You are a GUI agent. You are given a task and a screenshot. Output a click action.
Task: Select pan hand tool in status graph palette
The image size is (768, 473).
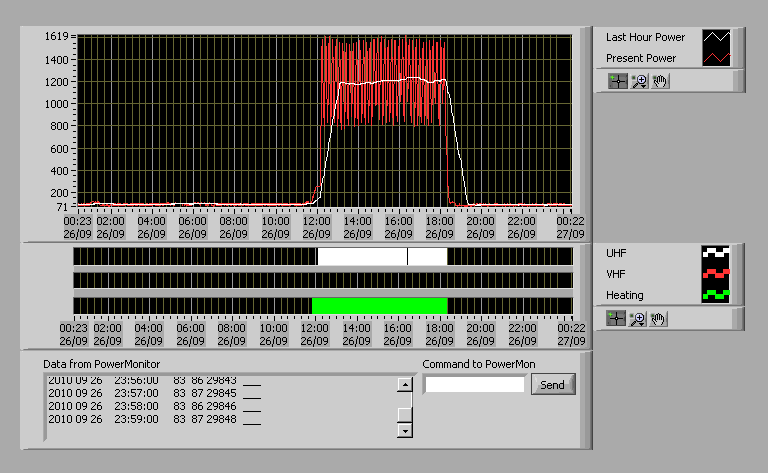pyautogui.click(x=659, y=318)
